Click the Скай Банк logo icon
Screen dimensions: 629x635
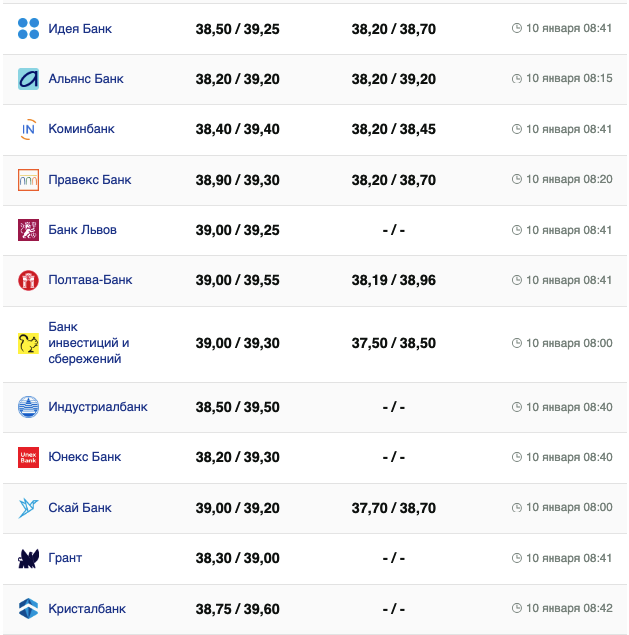(28, 508)
